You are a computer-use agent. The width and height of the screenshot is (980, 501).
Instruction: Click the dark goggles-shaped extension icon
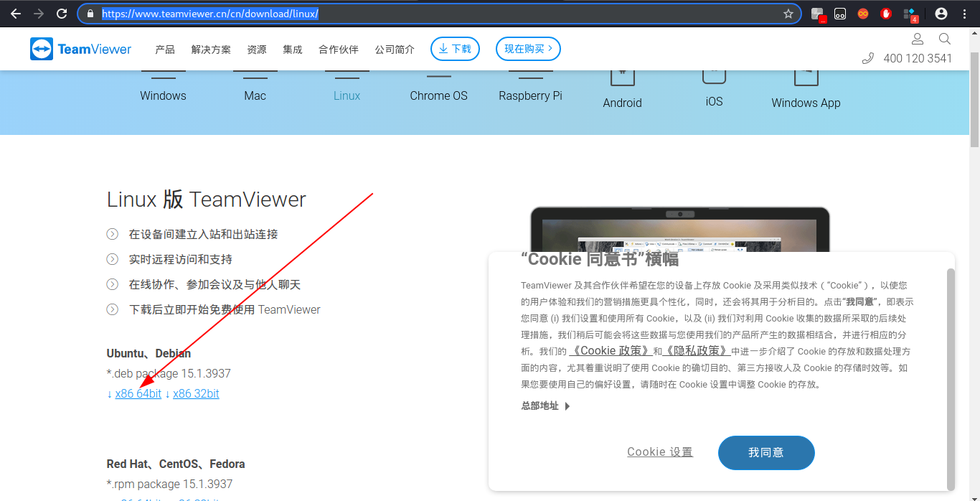[x=840, y=14]
